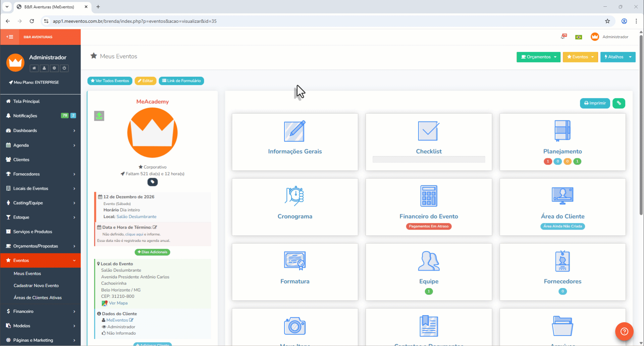Open Notificações in sidebar
Image resolution: width=644 pixels, height=346 pixels.
[40, 116]
